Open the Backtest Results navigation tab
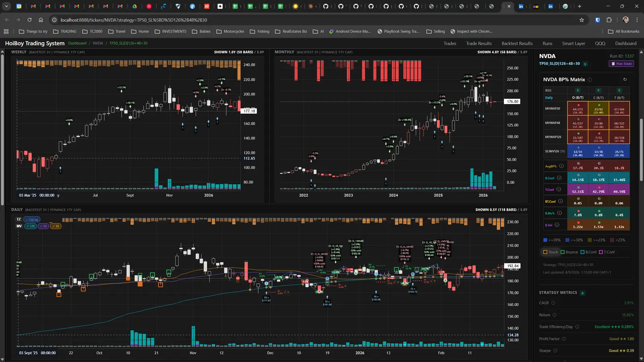 click(x=517, y=43)
